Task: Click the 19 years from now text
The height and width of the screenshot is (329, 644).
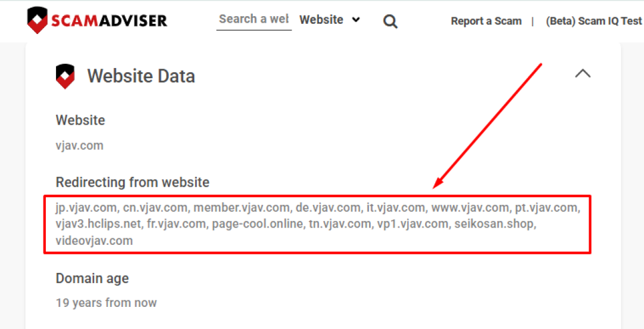Action: [106, 303]
